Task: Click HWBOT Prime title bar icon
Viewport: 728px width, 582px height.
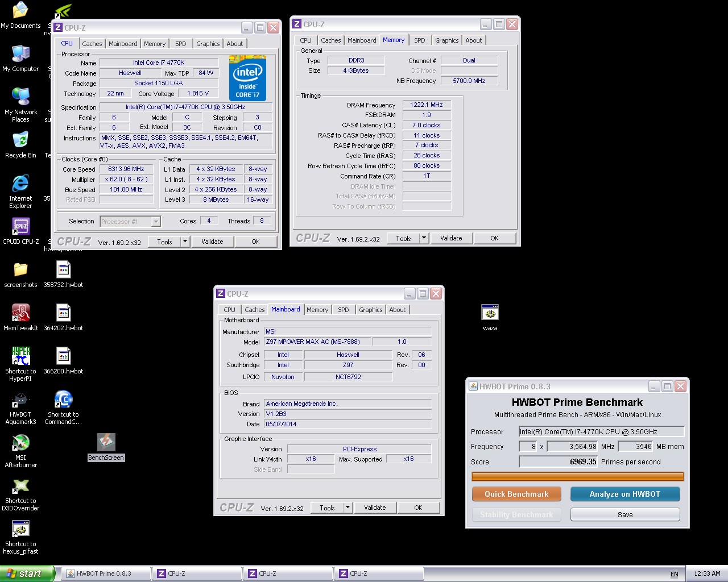Action: point(473,386)
